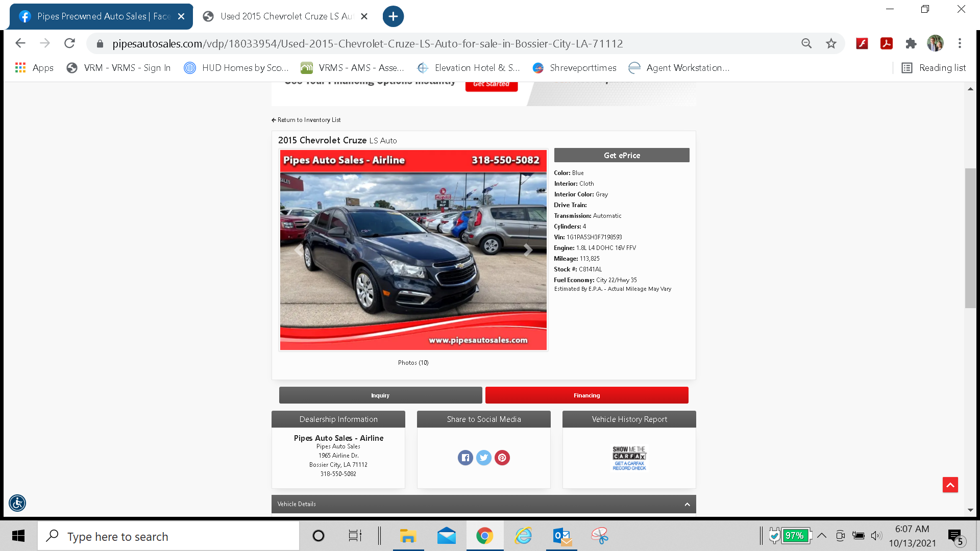Click the Get ePrice button
This screenshot has height=551, width=980.
(622, 155)
